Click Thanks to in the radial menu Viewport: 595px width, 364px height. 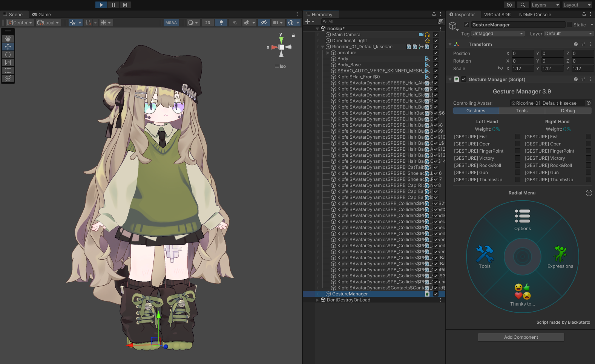pyautogui.click(x=523, y=295)
